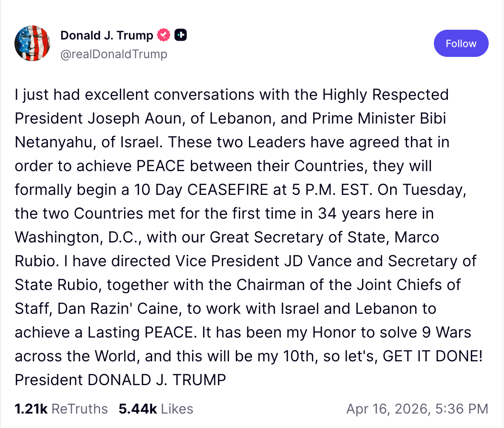Click the ReTruths label
This screenshot has width=504, height=428.
79,408
